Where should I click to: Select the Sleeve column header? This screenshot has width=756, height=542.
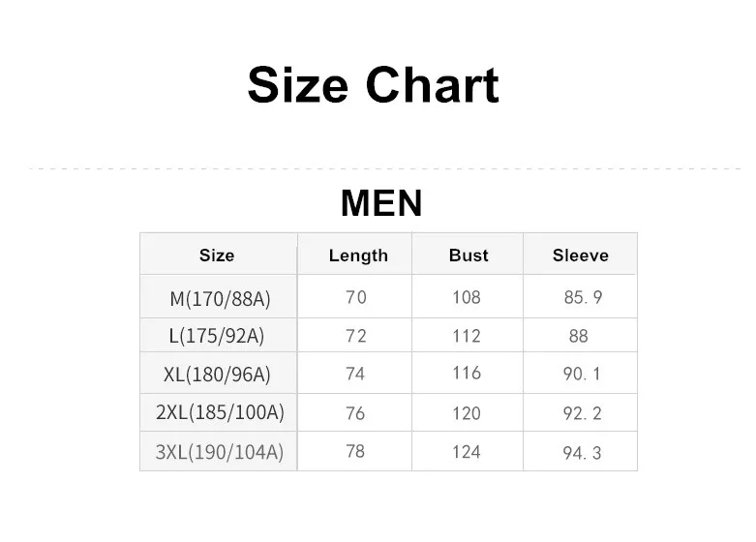(x=581, y=255)
